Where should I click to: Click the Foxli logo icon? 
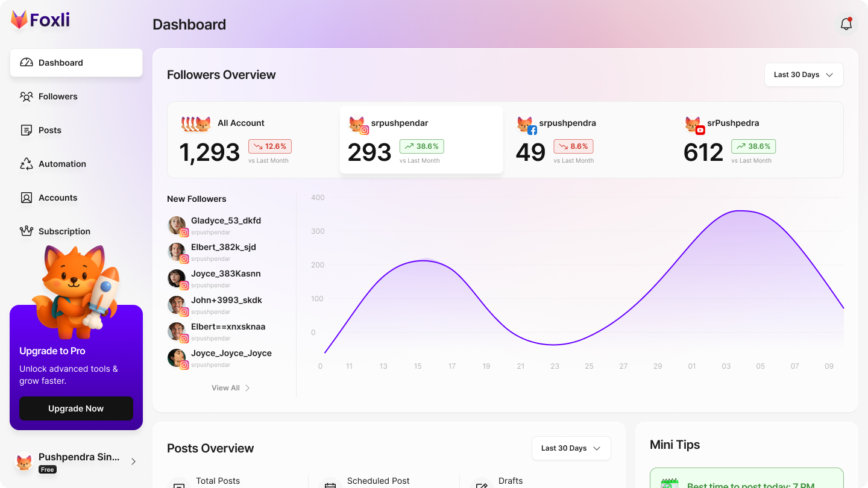click(x=19, y=20)
